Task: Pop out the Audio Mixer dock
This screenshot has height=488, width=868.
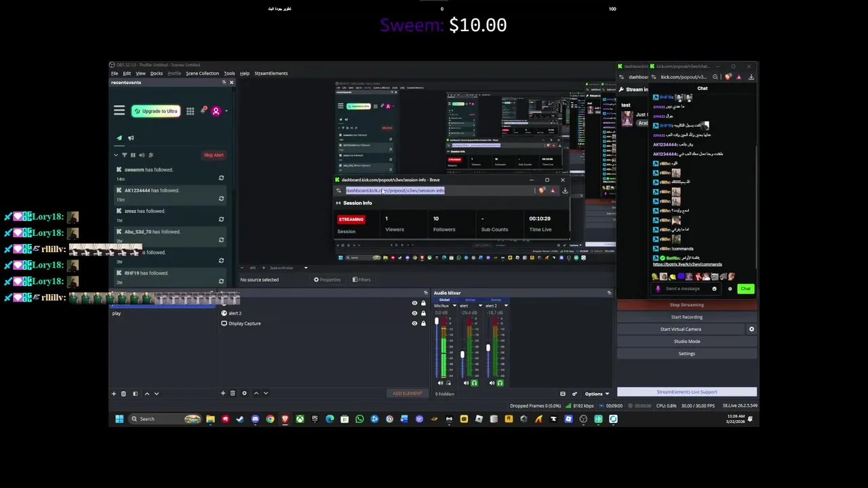Action: pyautogui.click(x=608, y=293)
